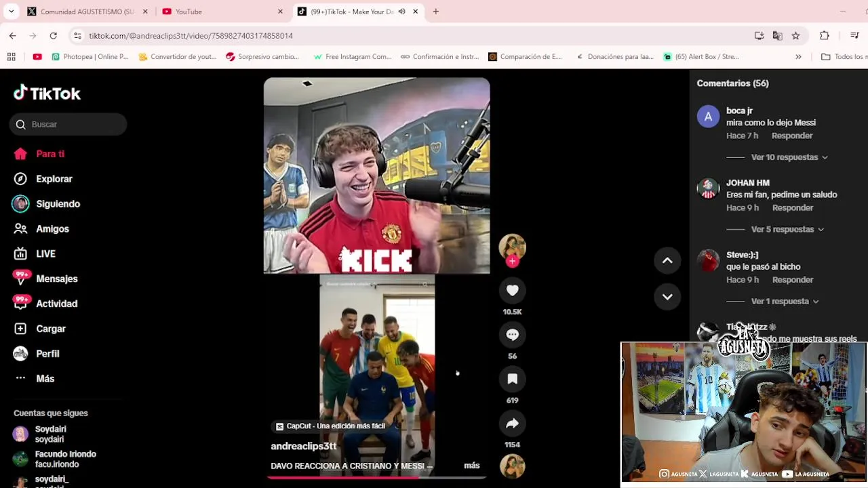Go to the previous video with up arrow

pyautogui.click(x=667, y=260)
